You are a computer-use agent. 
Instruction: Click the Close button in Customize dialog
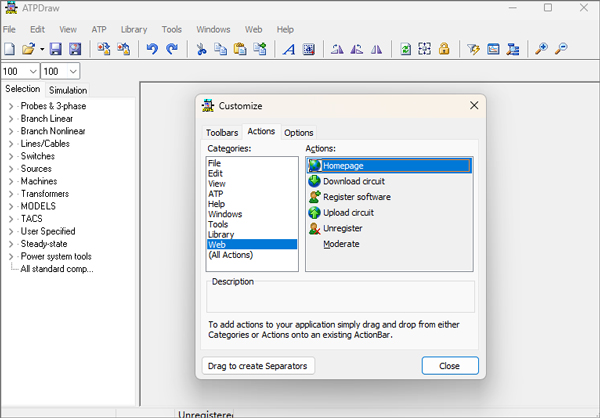point(449,366)
